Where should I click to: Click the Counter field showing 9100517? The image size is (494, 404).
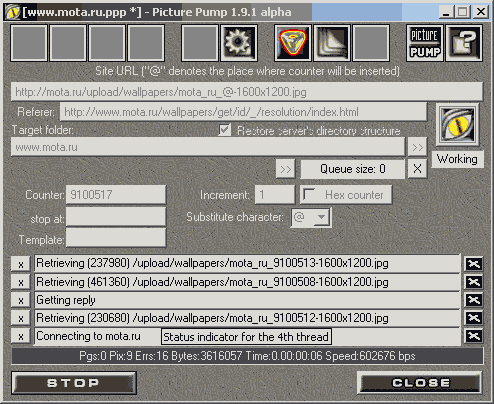click(x=116, y=195)
